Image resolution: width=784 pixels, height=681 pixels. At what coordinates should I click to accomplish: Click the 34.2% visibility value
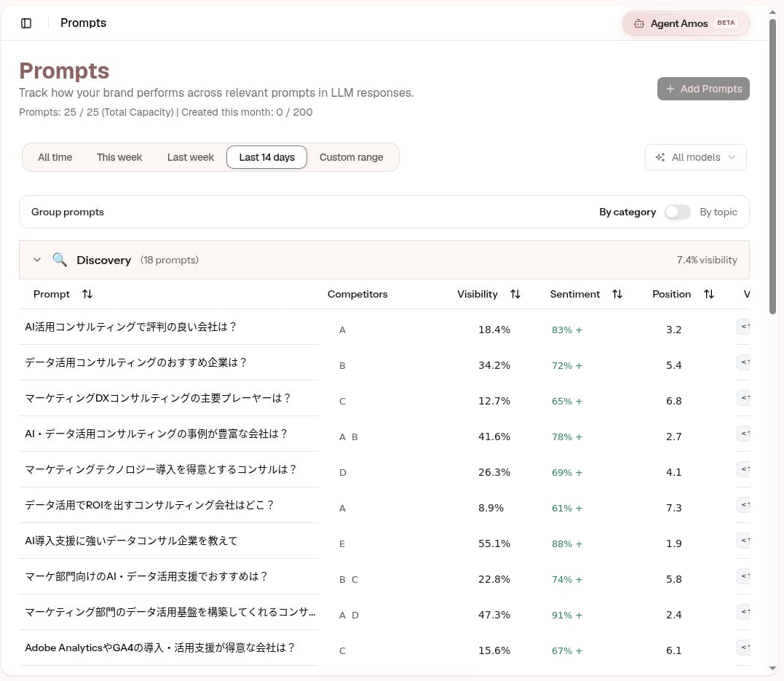[x=494, y=365]
